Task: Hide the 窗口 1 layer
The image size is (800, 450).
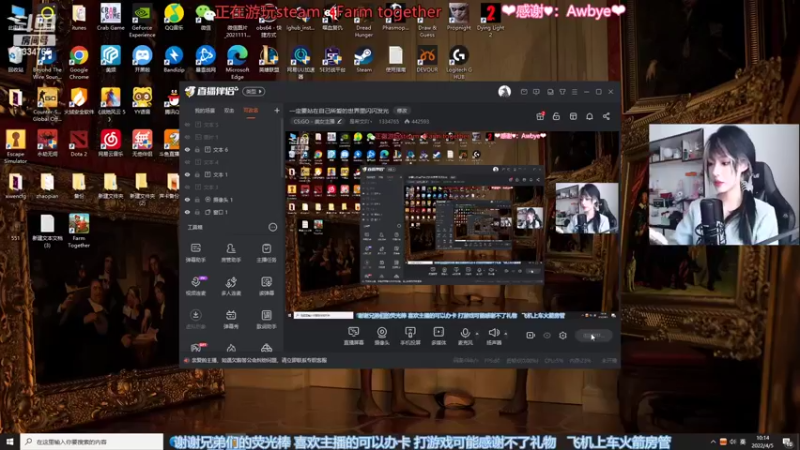Action: coord(187,212)
